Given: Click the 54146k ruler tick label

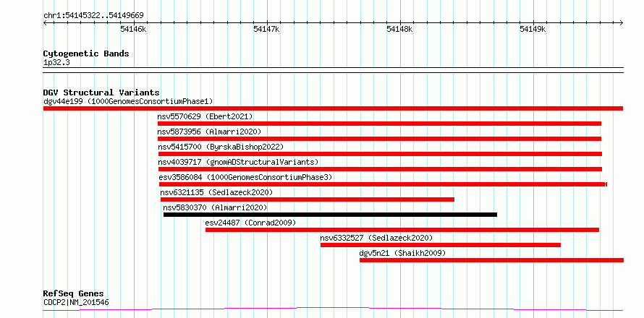Looking at the screenshot, I should [x=133, y=29].
